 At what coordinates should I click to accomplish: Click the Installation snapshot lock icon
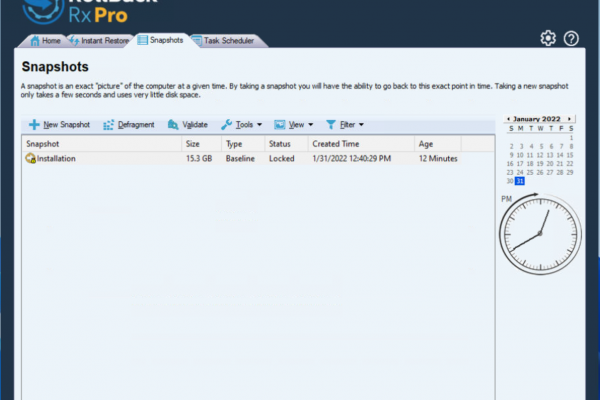click(x=30, y=158)
